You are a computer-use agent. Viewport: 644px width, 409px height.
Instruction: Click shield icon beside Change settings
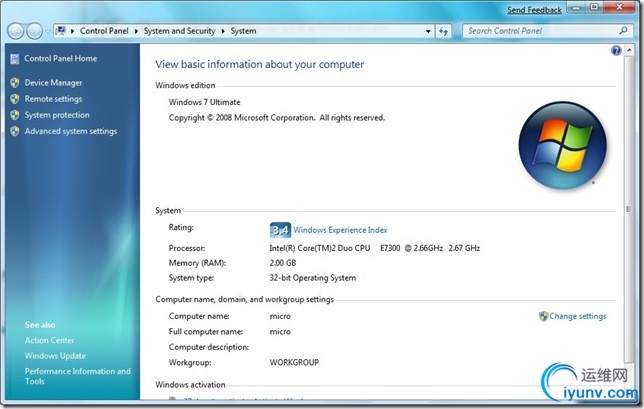543,316
